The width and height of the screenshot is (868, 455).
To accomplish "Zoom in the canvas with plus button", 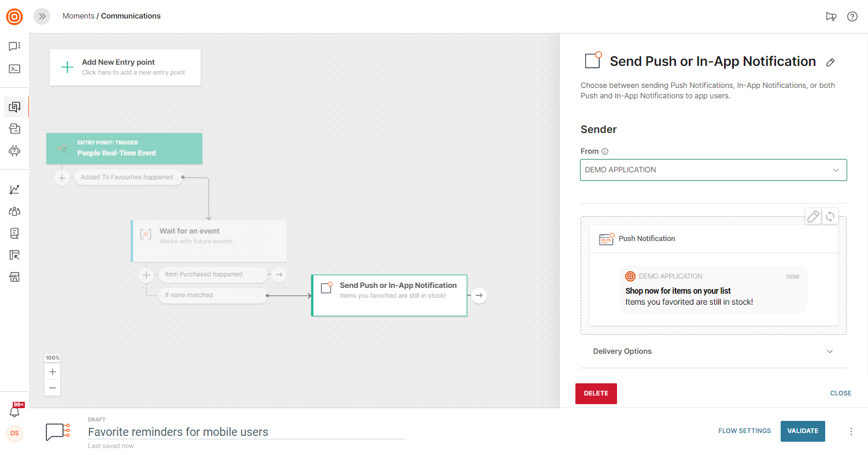I will pyautogui.click(x=53, y=372).
